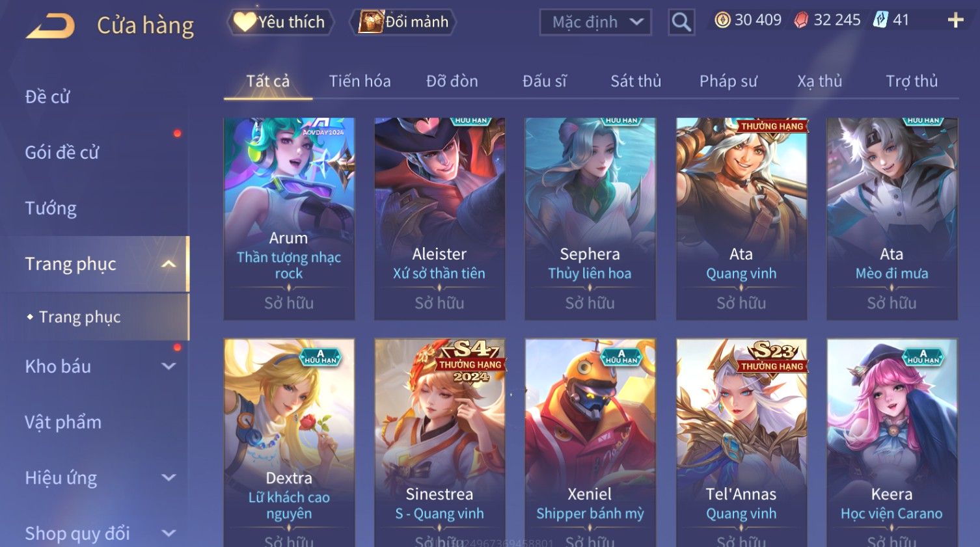The width and height of the screenshot is (980, 547).
Task: Select Arum Thần tượng nhạc rock skin
Action: tap(289, 219)
